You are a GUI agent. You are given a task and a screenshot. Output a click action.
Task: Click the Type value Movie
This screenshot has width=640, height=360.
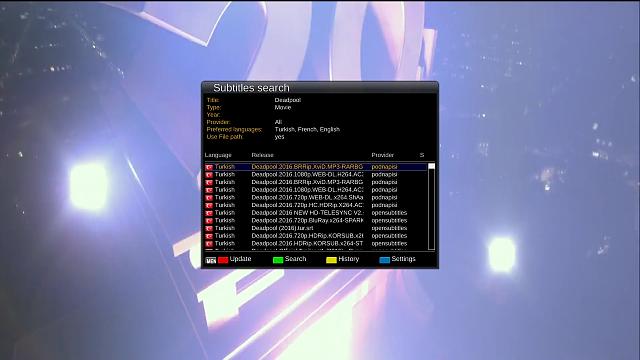pos(283,107)
